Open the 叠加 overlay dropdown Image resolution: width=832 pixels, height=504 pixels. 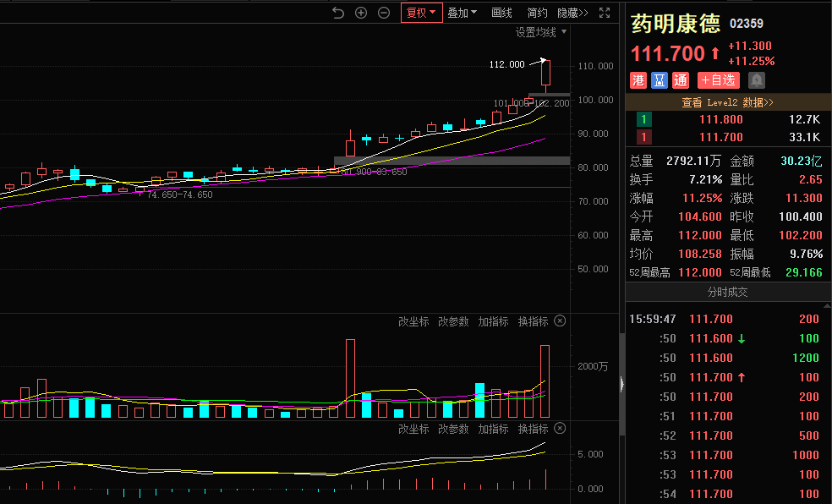[x=462, y=13]
